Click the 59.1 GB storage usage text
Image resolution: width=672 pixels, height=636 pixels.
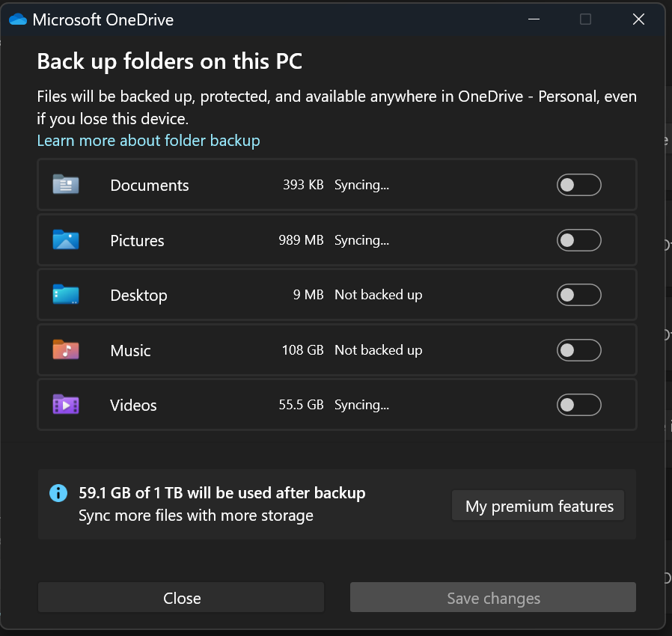[x=222, y=493]
